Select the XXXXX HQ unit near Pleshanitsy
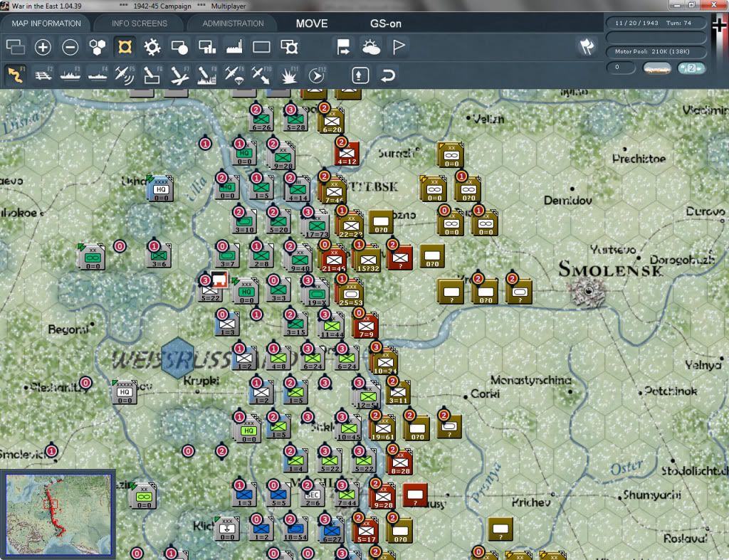This screenshot has height=560, width=729. coord(125,392)
